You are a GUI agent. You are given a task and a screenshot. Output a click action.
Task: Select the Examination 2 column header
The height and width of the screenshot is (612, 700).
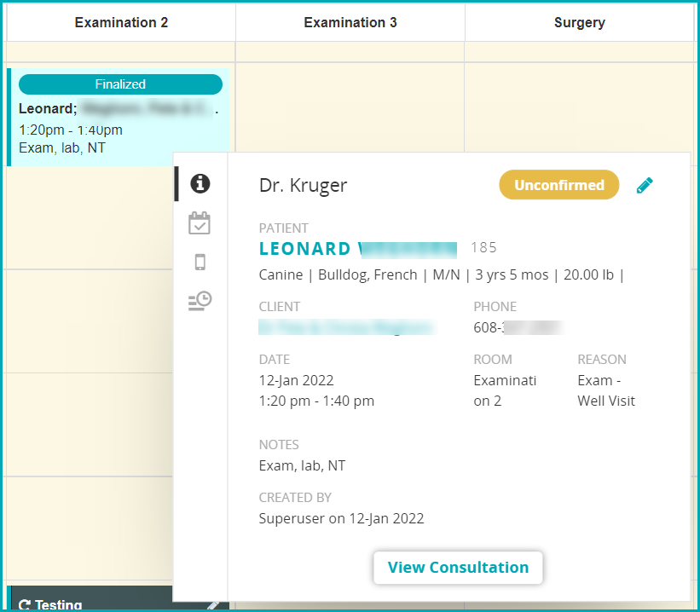pos(121,23)
